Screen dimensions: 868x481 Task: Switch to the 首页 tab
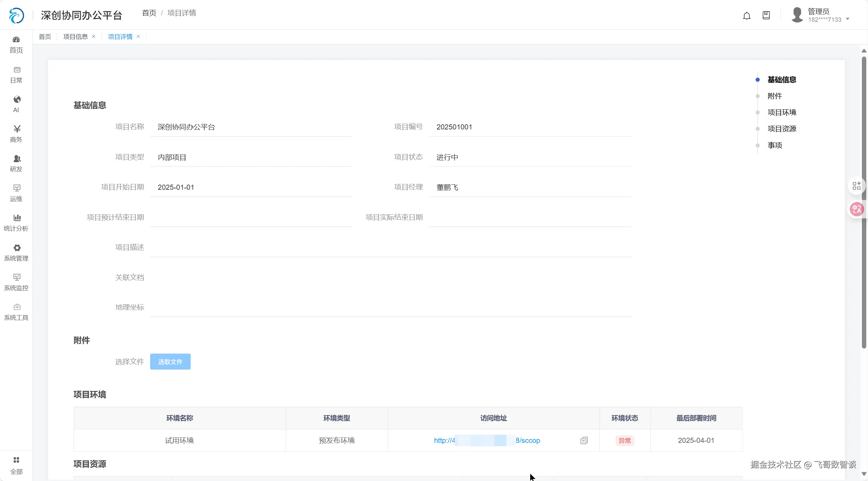pyautogui.click(x=45, y=37)
